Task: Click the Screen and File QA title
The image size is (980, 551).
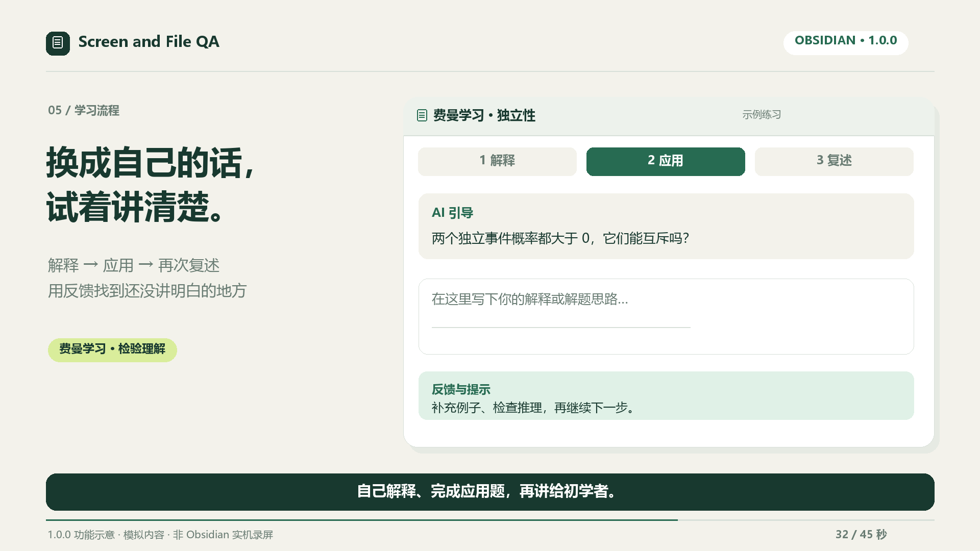Action: tap(149, 42)
